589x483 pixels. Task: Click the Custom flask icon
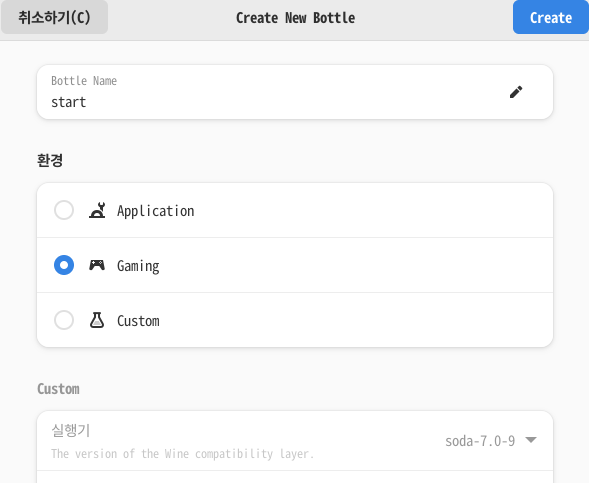click(97, 320)
